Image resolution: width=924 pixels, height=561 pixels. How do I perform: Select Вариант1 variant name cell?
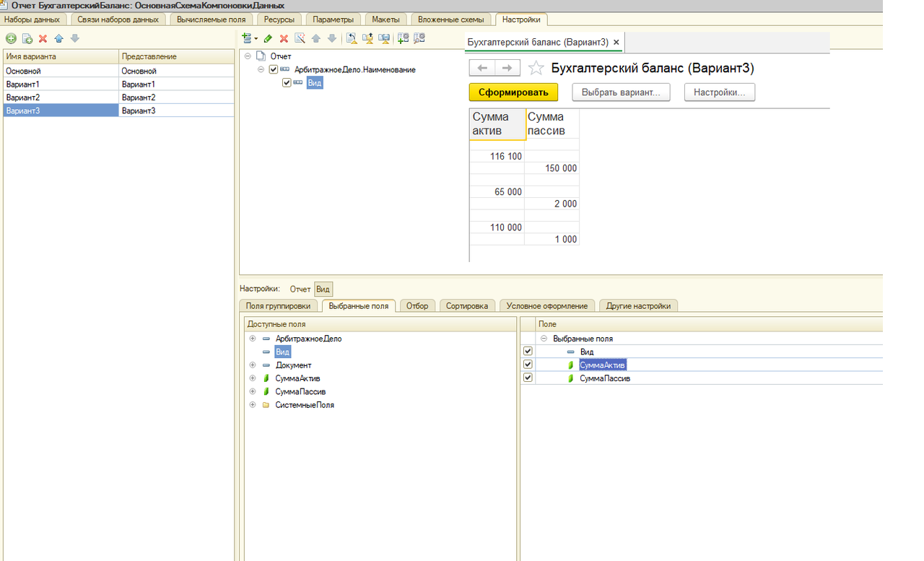pos(61,84)
